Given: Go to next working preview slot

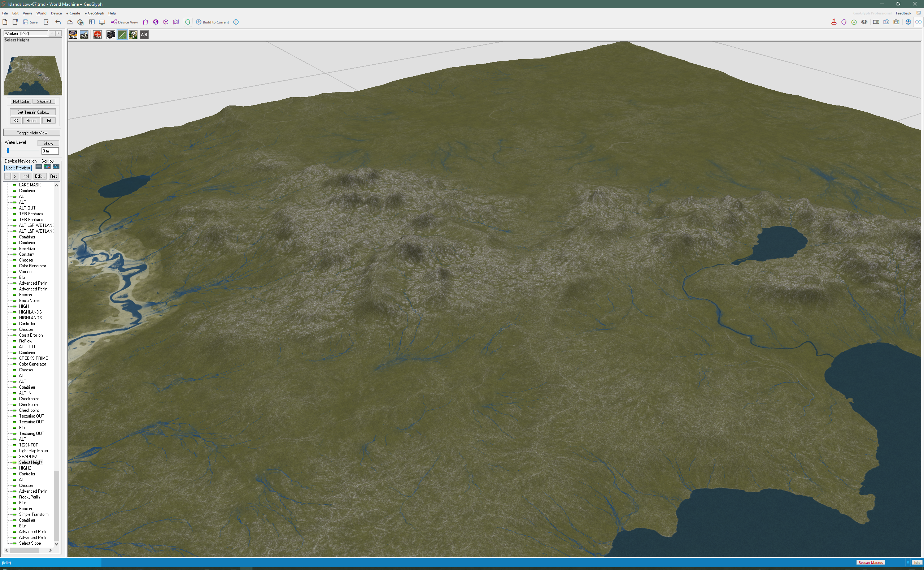Looking at the screenshot, I should point(58,33).
